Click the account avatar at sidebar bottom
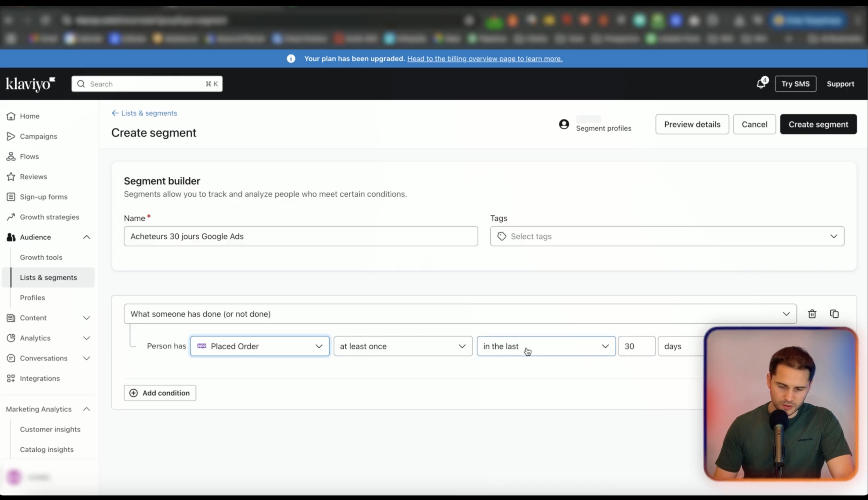This screenshot has width=868, height=500. coord(14,477)
